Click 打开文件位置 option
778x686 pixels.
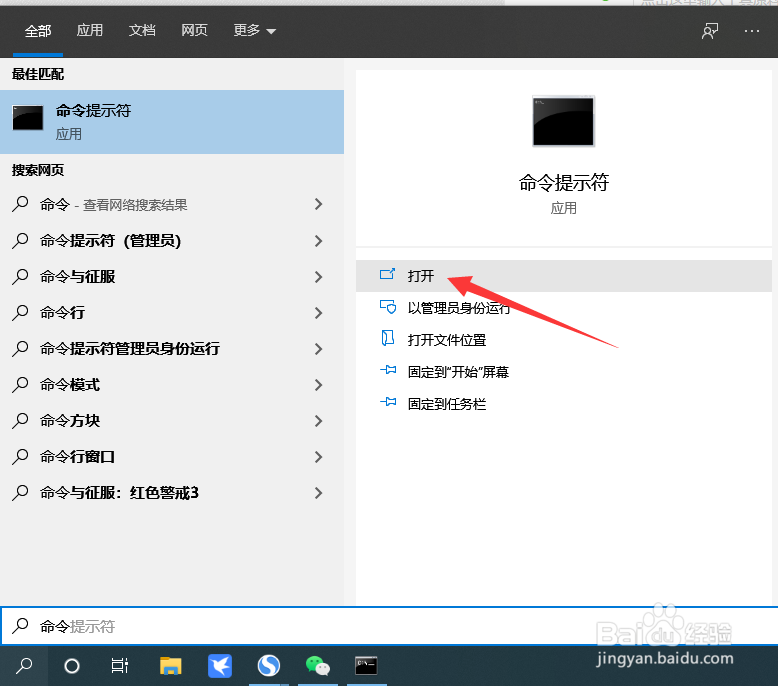click(x=564, y=340)
